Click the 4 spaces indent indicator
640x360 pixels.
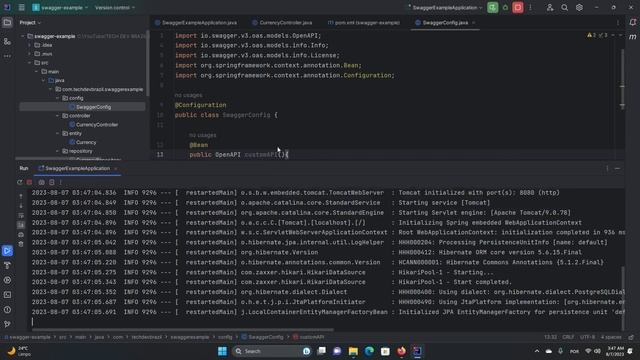[x=611, y=337]
